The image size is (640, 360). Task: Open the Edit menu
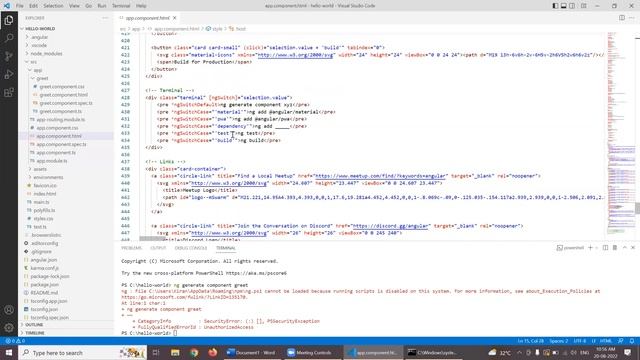click(x=33, y=6)
